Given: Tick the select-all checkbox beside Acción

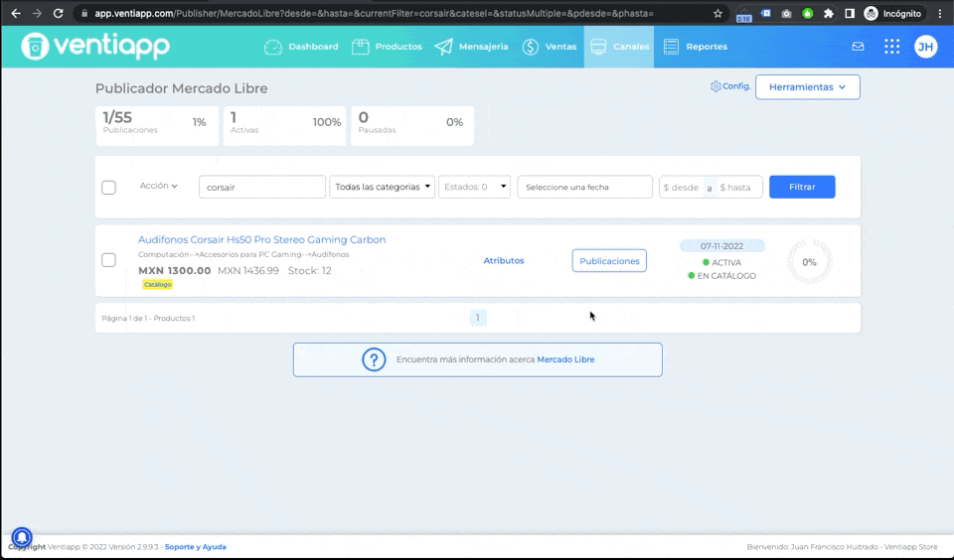Looking at the screenshot, I should coord(109,188).
